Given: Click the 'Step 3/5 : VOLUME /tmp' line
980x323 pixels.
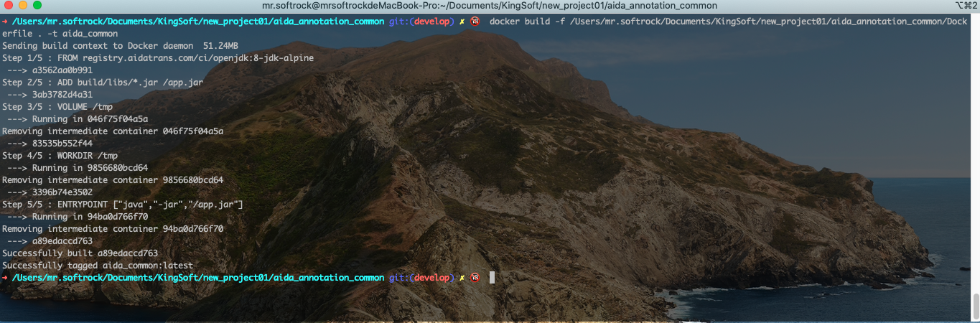Looking at the screenshot, I should click(57, 106).
